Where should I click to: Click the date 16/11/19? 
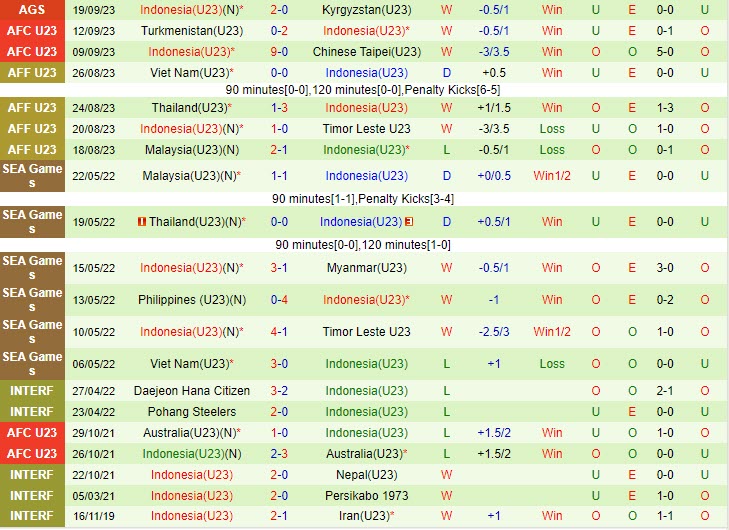(93, 516)
